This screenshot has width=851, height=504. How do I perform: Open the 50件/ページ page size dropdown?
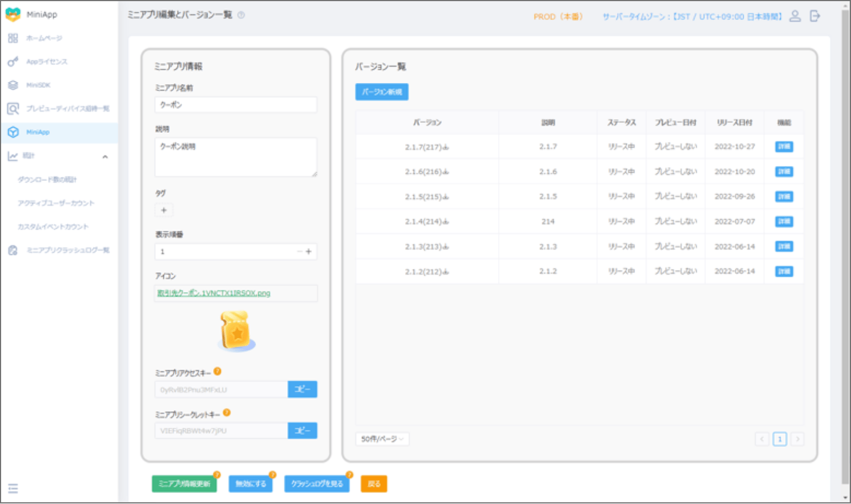pos(382,439)
